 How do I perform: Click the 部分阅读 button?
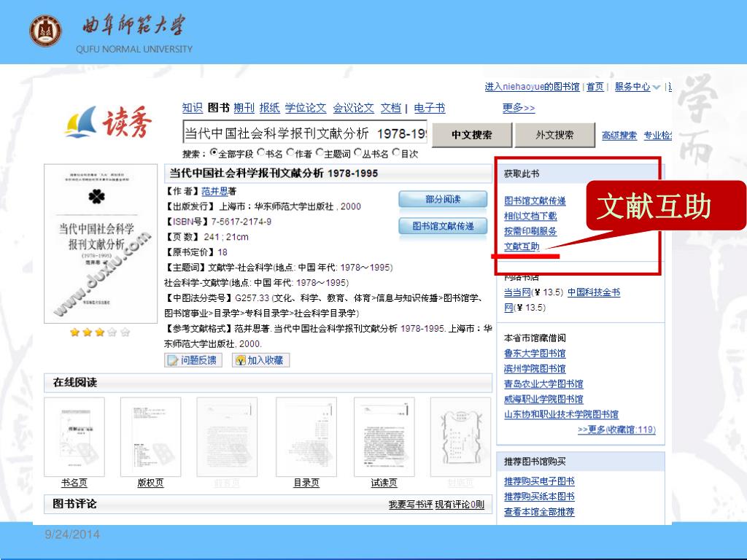(443, 200)
